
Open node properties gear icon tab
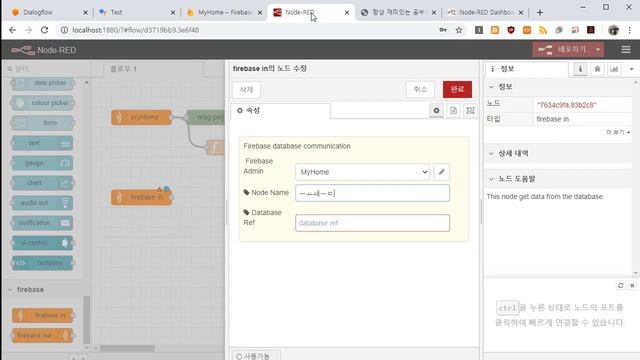click(x=436, y=111)
